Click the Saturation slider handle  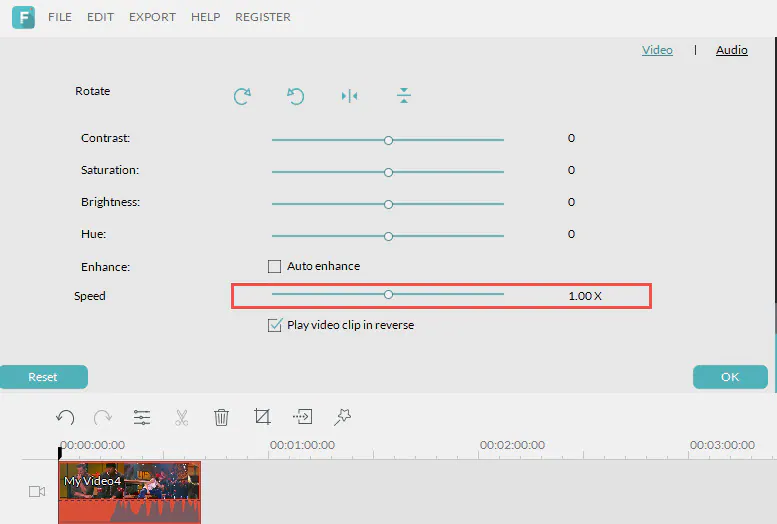pos(388,173)
